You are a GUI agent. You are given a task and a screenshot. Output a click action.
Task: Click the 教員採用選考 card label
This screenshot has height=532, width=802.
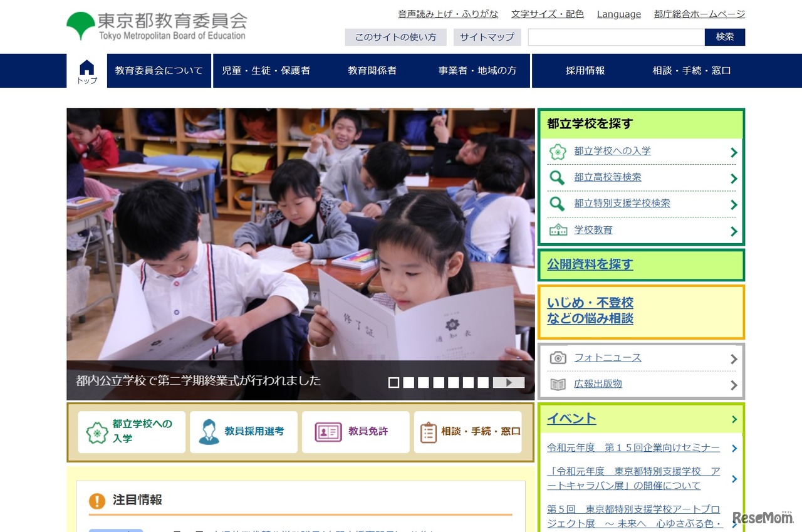click(254, 431)
